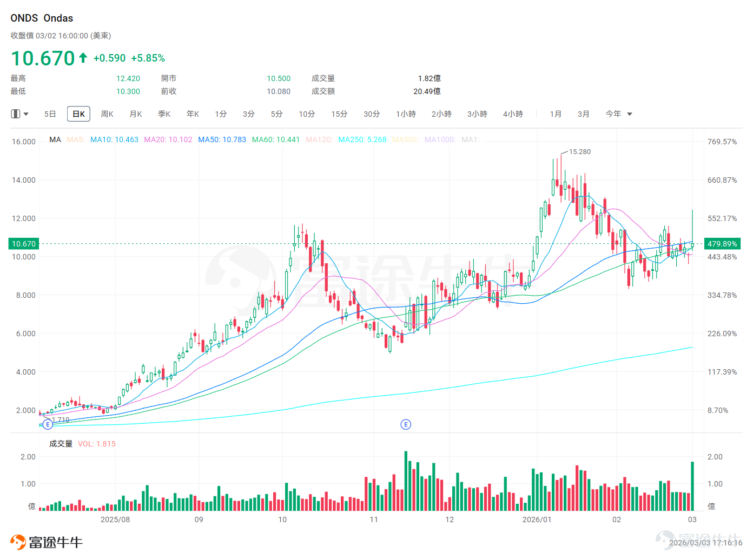
Task: Click the earnings E marker in November
Action: [x=406, y=424]
